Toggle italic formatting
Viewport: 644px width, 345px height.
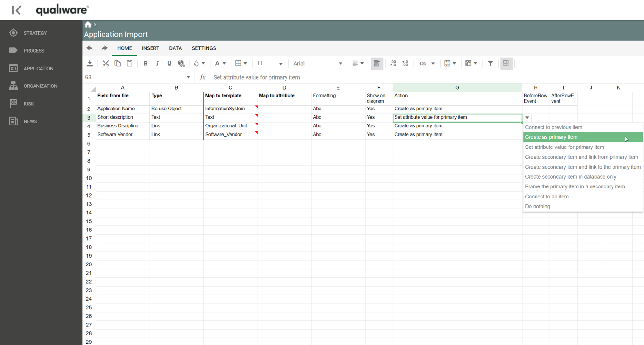[157, 63]
